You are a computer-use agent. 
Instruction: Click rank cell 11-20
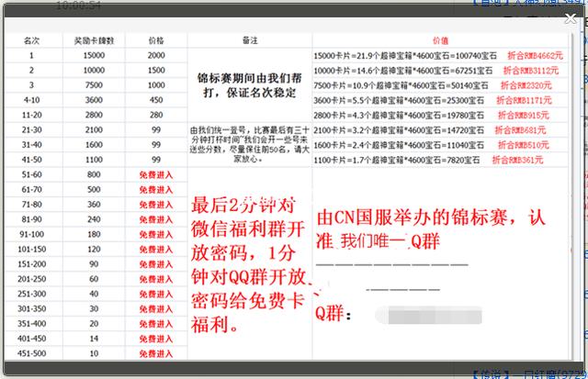[x=31, y=115]
